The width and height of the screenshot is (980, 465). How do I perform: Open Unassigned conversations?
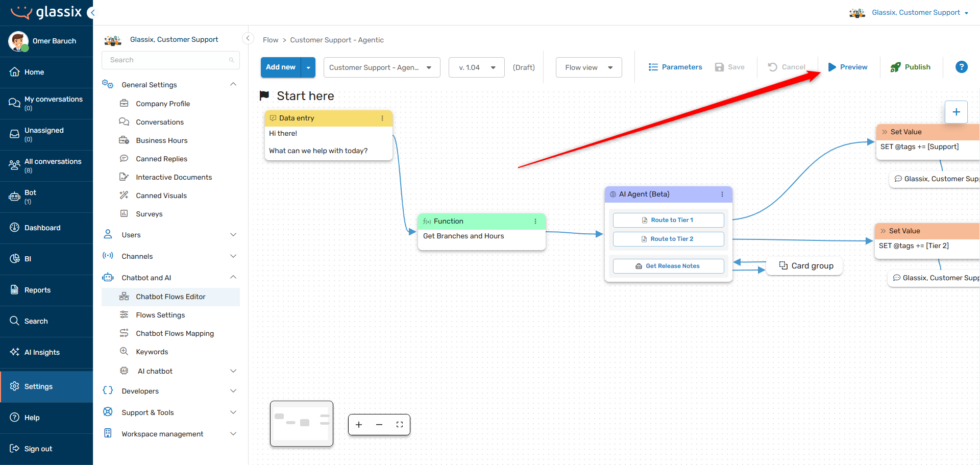[x=46, y=134]
